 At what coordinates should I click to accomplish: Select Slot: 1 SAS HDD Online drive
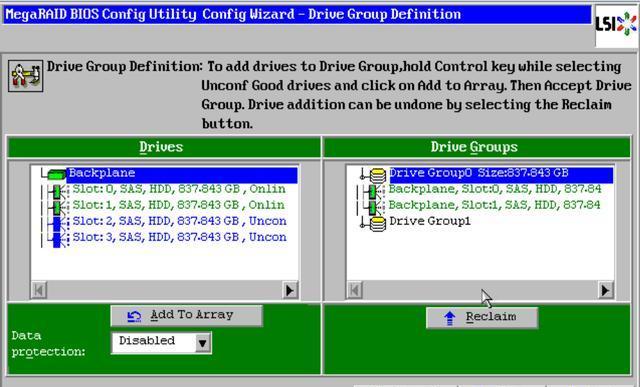point(179,205)
